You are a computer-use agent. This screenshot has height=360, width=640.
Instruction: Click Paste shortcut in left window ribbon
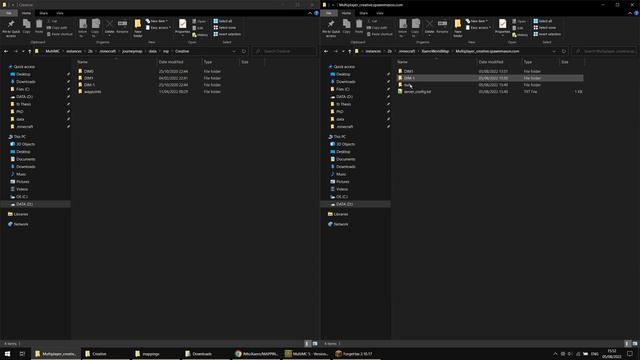[x=60, y=34]
